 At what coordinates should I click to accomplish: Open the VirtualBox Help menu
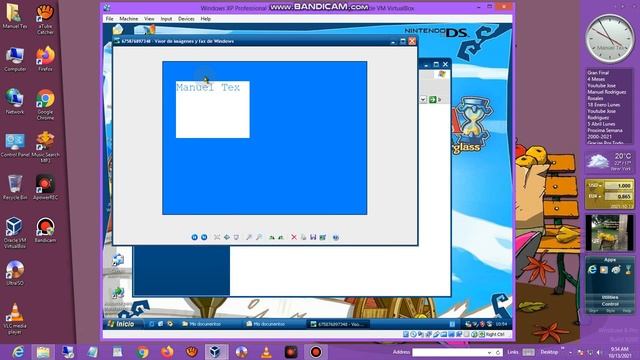206,19
